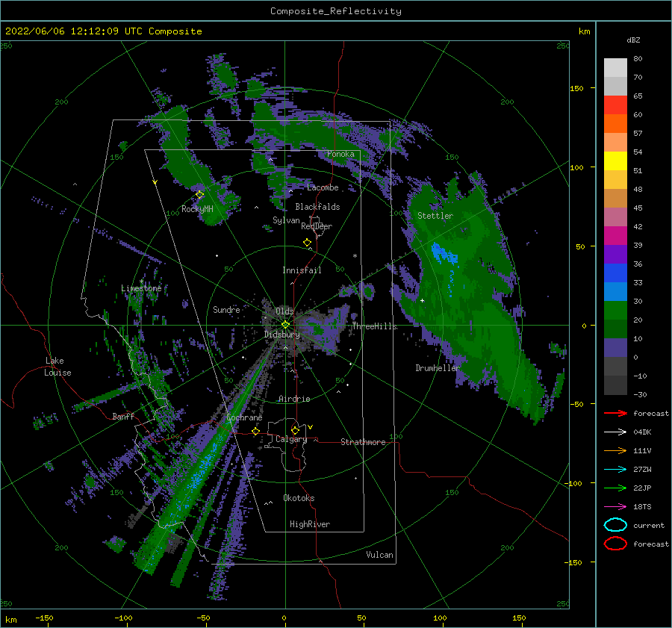Select the green 30 dBZ color swatch

point(615,311)
